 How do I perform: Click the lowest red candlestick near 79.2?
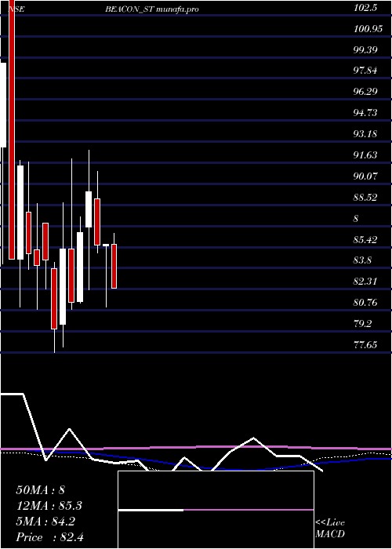coord(54,299)
